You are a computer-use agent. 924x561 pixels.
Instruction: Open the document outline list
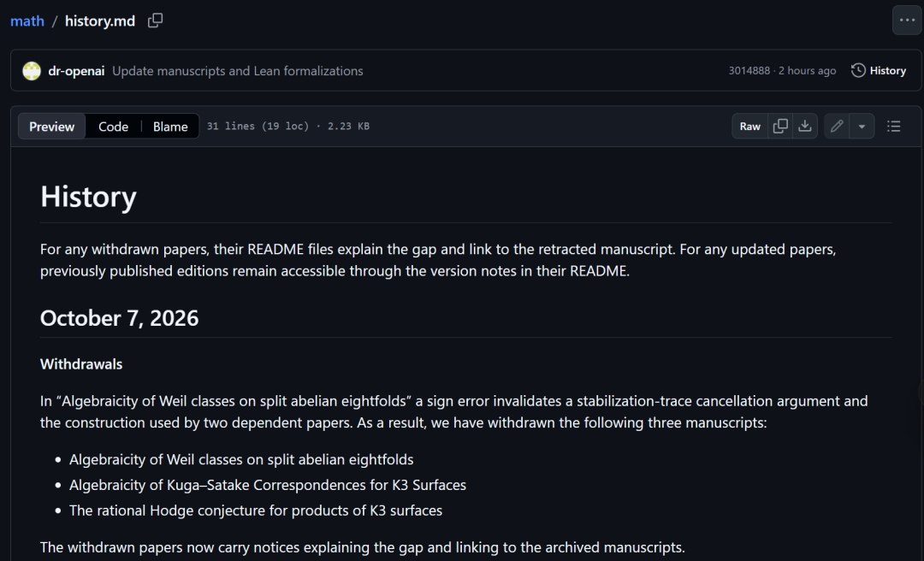tap(894, 126)
